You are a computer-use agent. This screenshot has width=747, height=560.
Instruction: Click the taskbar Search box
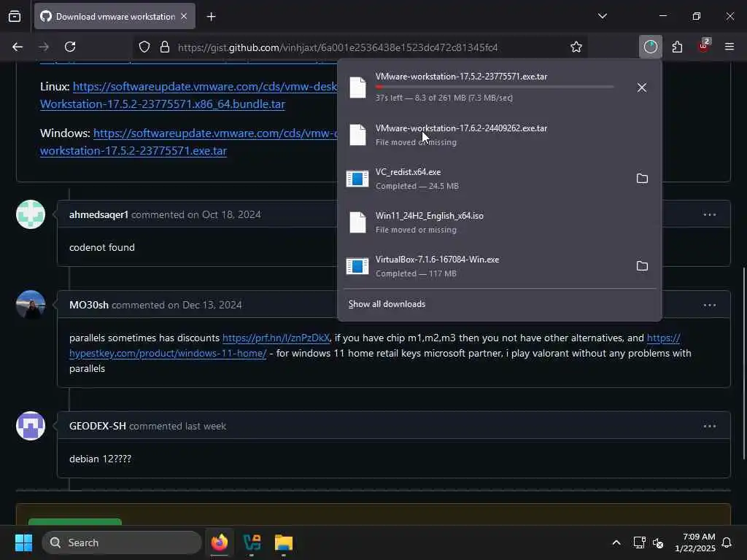tap(122, 542)
